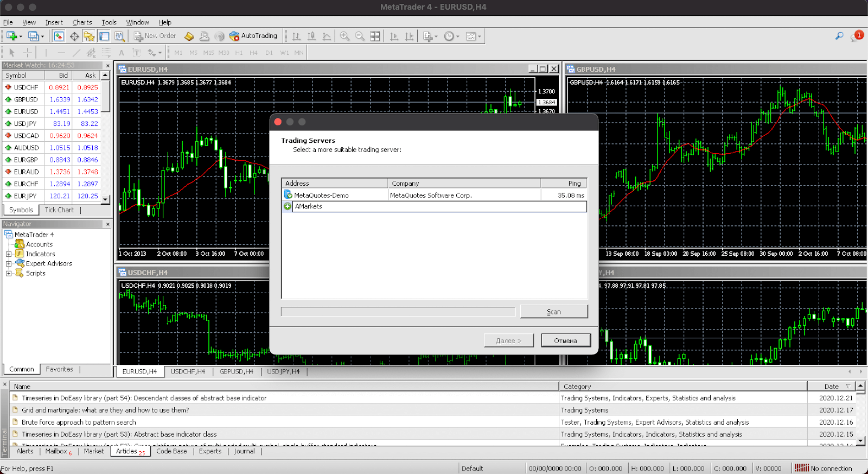Switch to the Tick Chart tab

click(x=59, y=210)
